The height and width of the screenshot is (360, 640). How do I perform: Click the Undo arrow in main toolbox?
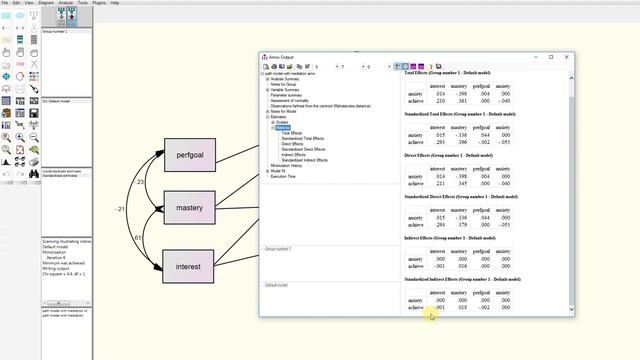pos(6,174)
